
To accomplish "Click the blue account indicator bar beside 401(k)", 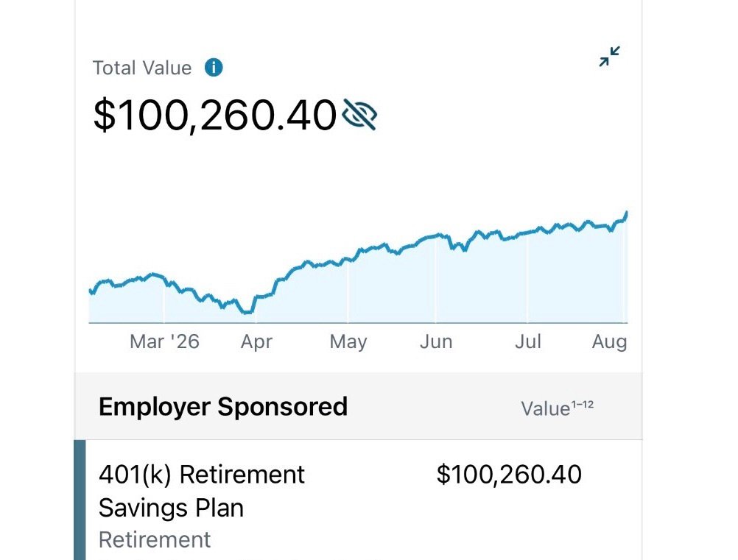I will coord(80,500).
